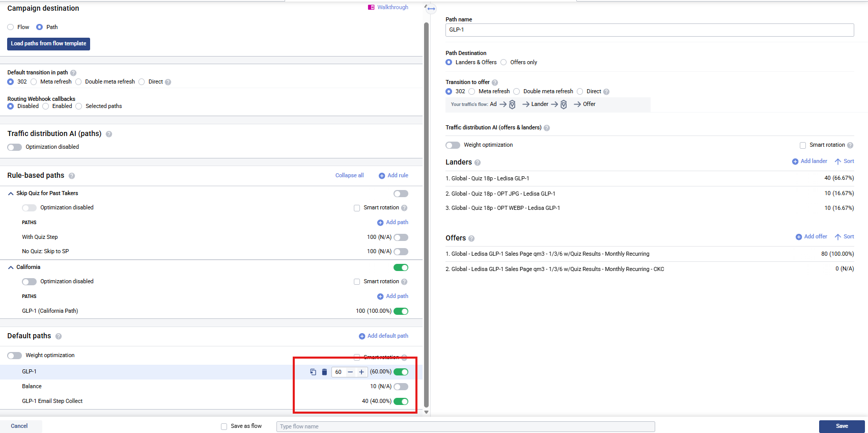Collapse the California rule section
The image size is (868, 433).
[x=11, y=267]
